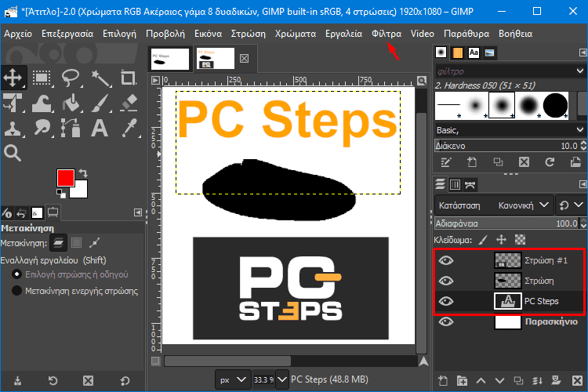Select the solid black hardness 100 brush
Screen dimensions: 588x392
point(555,106)
